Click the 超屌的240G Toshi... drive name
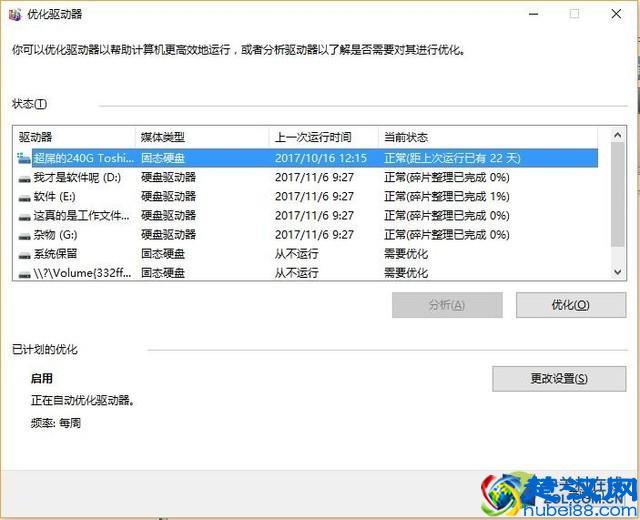 click(x=84, y=158)
